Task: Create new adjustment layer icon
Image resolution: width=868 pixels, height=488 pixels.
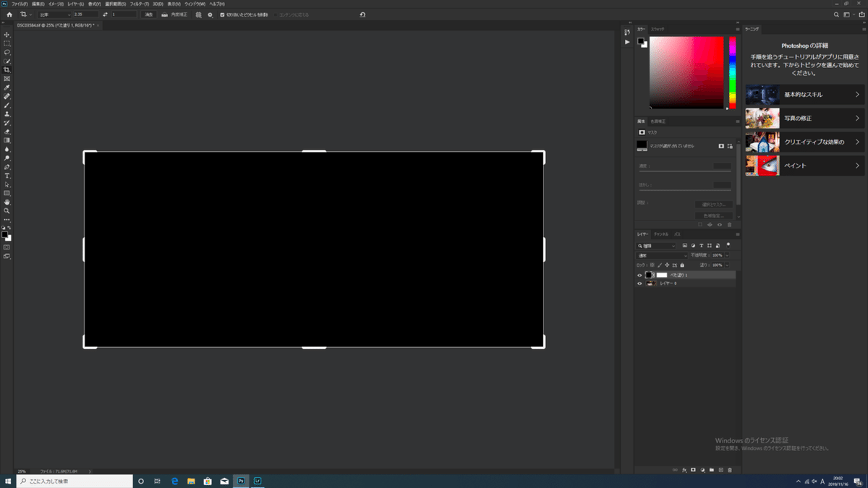Action: click(702, 470)
